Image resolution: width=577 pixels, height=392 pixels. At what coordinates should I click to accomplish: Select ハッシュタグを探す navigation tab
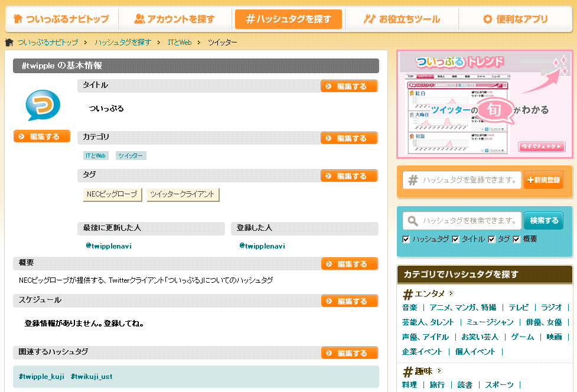click(288, 19)
